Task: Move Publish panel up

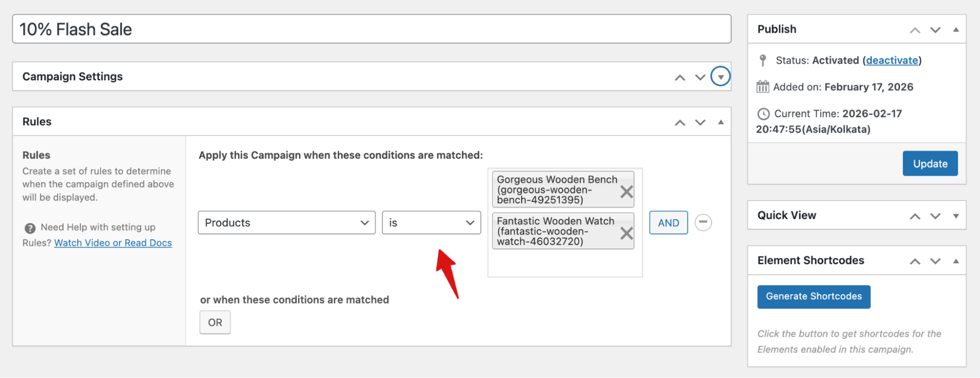Action: click(915, 30)
